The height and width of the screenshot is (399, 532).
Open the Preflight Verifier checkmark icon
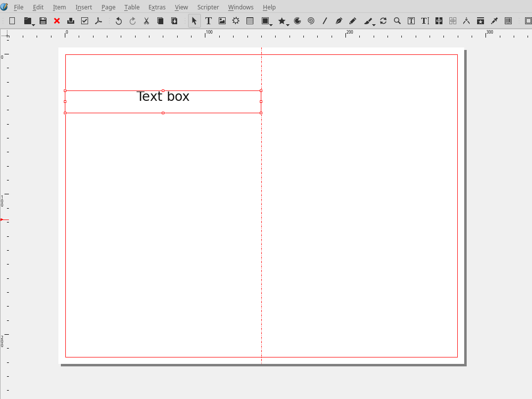tap(85, 21)
